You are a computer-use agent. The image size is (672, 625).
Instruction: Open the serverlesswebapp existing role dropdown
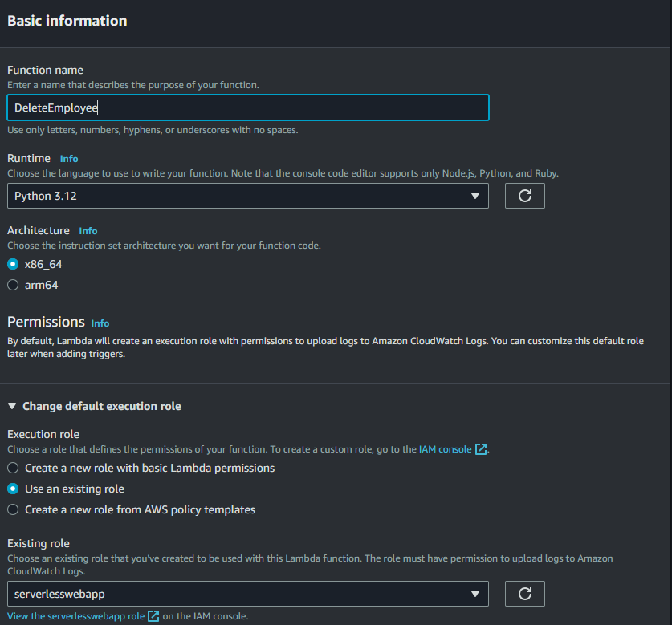point(248,594)
